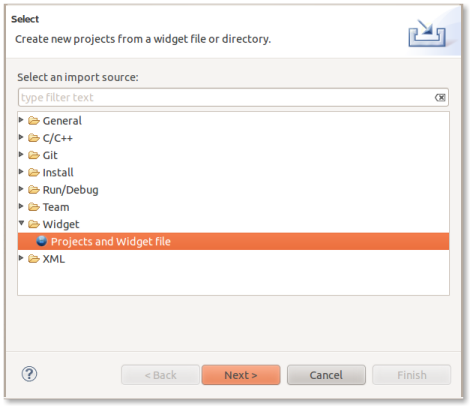Viewport: 470px width, 406px height.
Task: Click the help question mark icon
Action: click(29, 374)
